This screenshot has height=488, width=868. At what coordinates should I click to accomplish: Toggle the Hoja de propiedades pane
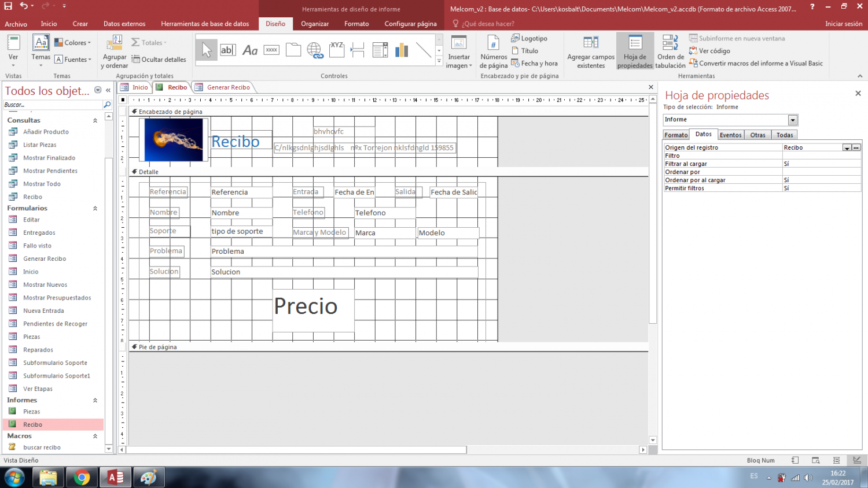[635, 52]
